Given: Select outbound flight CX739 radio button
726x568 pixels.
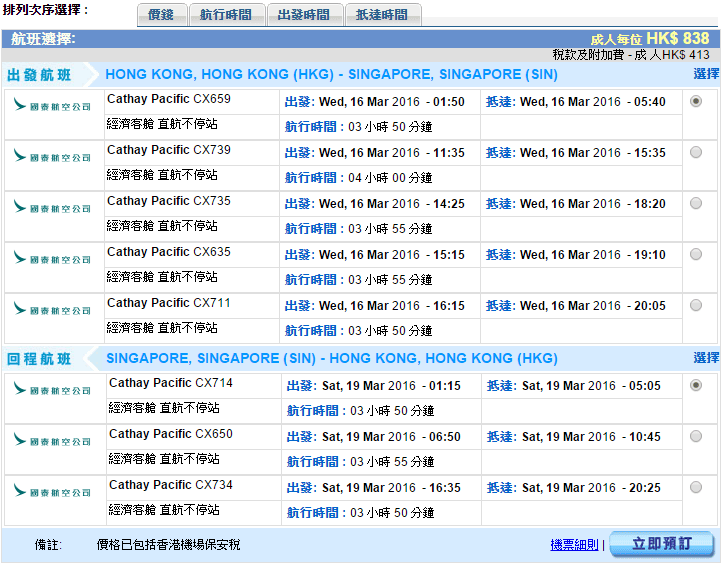Looking at the screenshot, I should tap(696, 152).
